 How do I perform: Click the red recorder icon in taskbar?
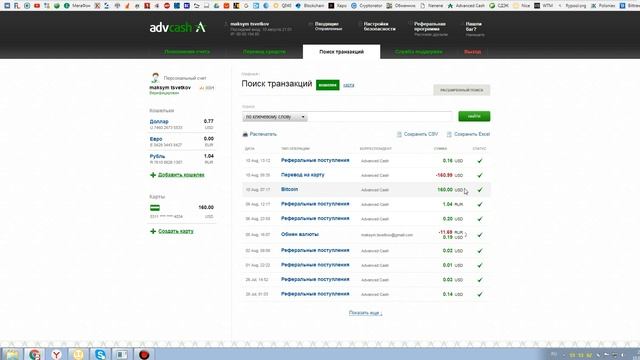[x=144, y=354]
